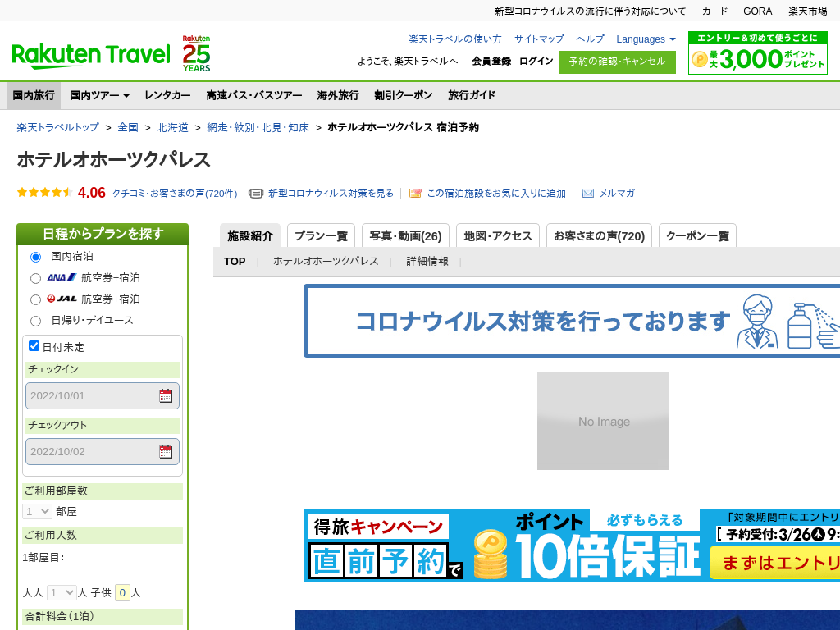Open the ヘルプ link
Image resolution: width=840 pixels, height=630 pixels.
[590, 39]
